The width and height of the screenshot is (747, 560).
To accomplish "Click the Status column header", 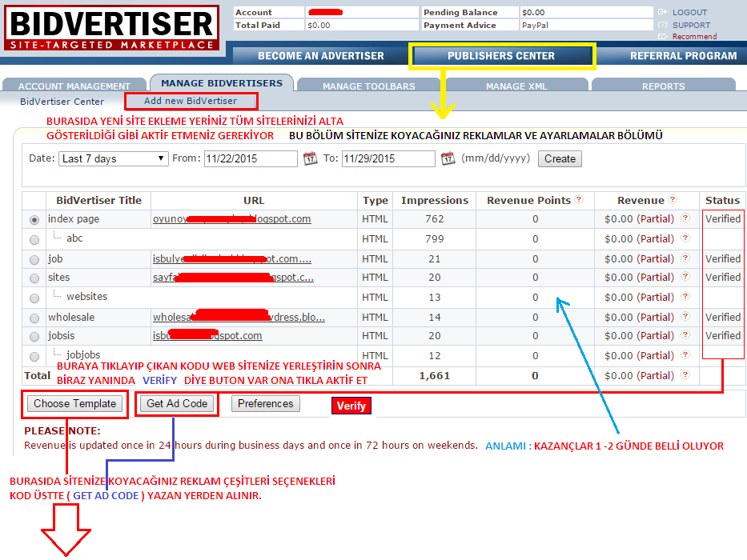I will 722,201.
